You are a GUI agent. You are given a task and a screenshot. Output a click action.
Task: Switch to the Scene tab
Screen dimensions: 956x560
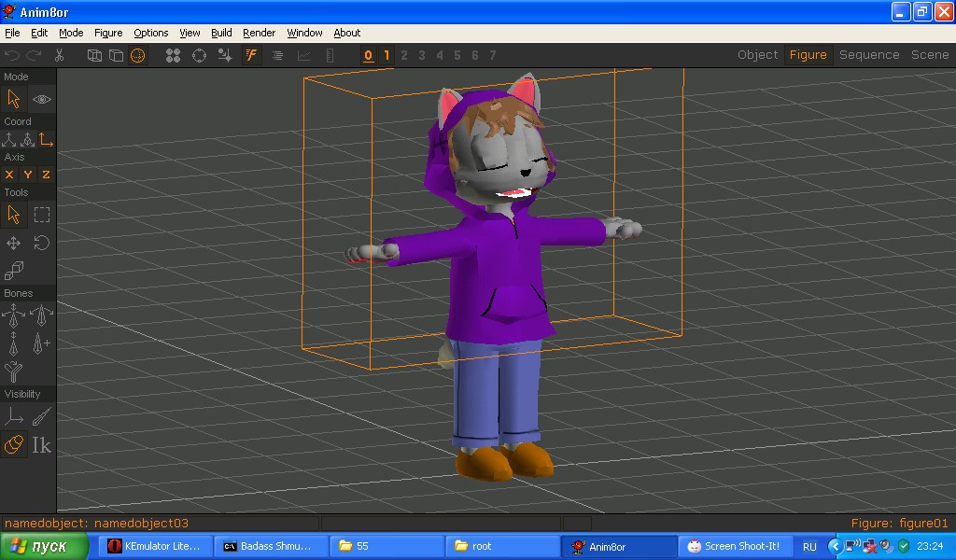(929, 55)
